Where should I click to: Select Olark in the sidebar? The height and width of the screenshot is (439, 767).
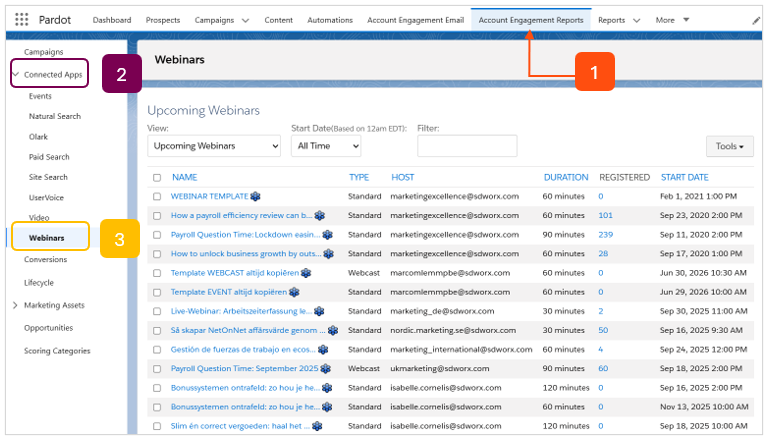pos(38,137)
